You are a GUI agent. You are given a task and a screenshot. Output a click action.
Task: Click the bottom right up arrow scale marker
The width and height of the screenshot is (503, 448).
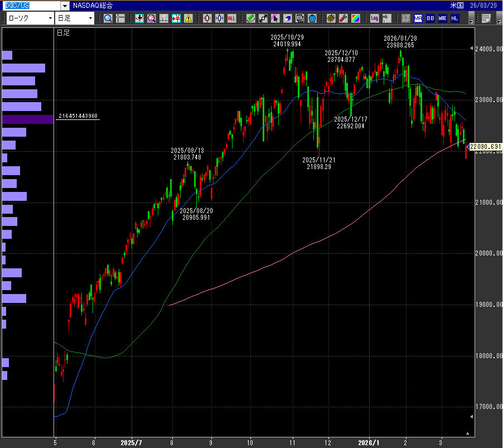tap(468, 433)
